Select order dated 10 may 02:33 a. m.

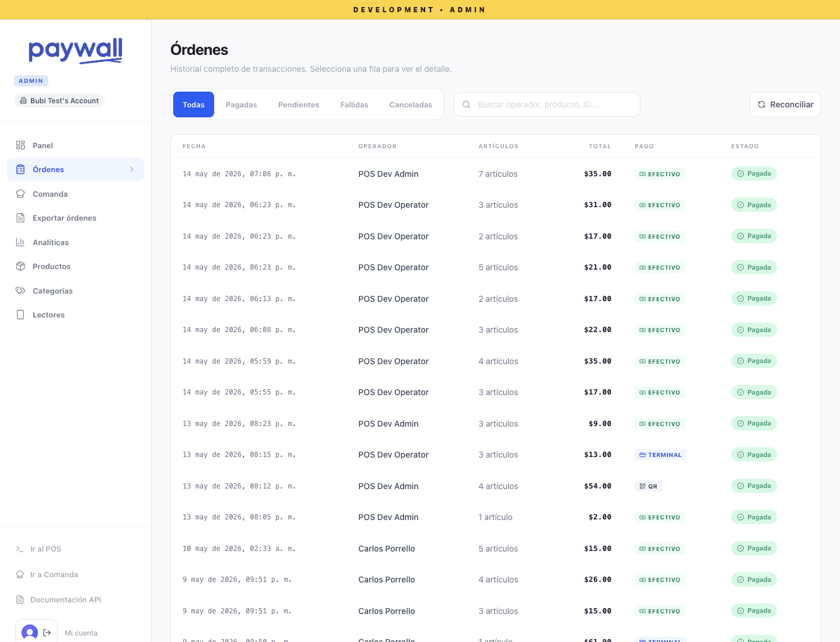[496, 549]
